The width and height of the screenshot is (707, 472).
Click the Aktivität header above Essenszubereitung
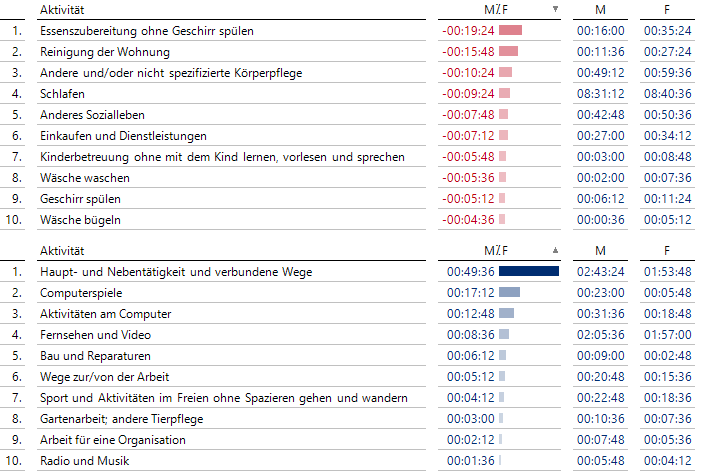[62, 9]
